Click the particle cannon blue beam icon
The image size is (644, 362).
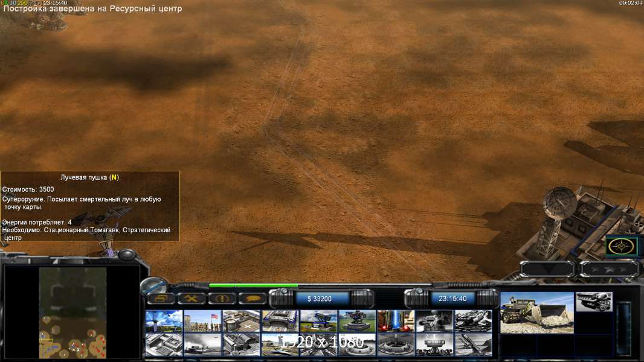pos(396,321)
